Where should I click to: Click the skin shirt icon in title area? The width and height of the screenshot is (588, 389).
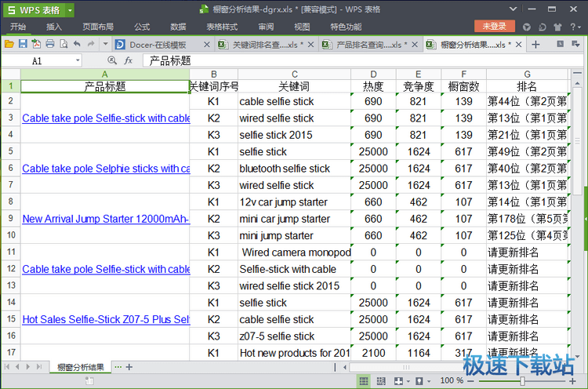coord(557,27)
